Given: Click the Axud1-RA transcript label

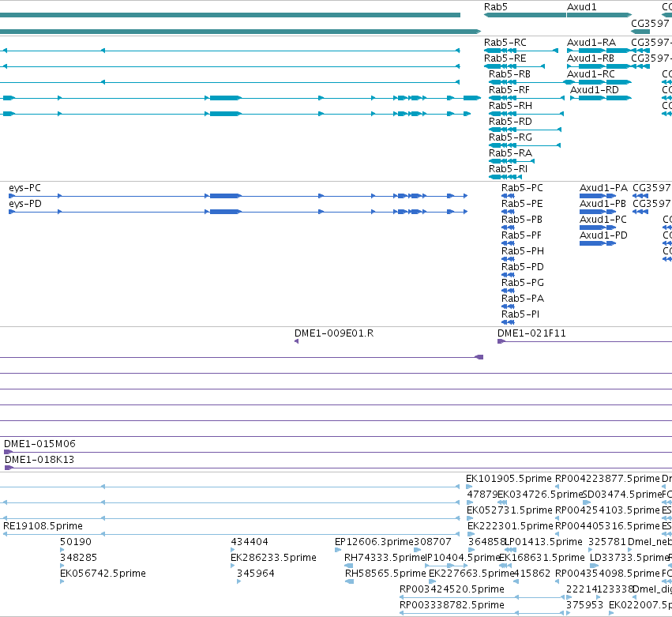Looking at the screenshot, I should [591, 43].
